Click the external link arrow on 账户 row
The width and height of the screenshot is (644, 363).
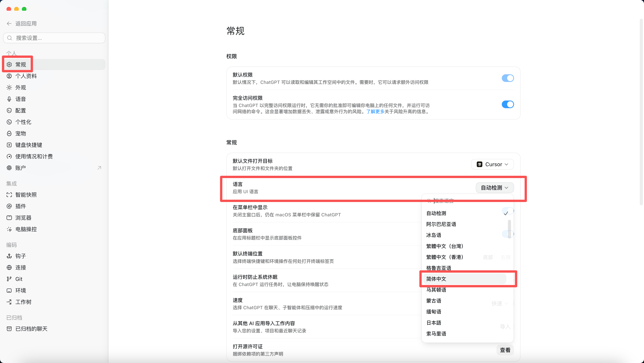(x=99, y=168)
